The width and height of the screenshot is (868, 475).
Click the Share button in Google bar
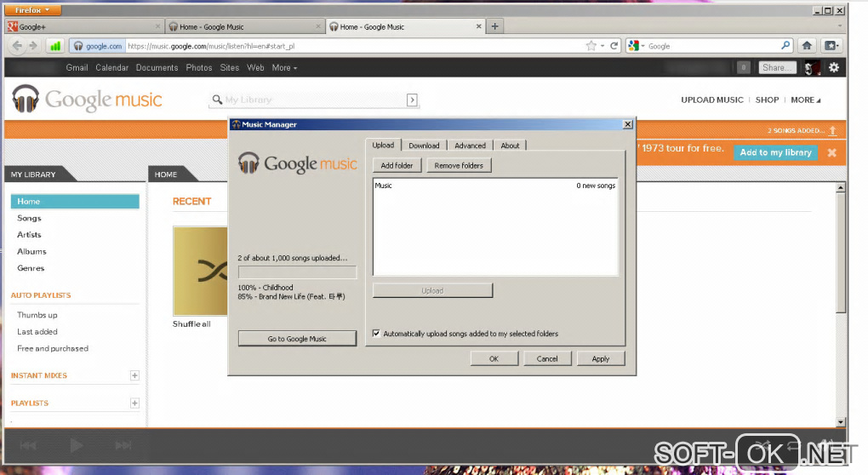pyautogui.click(x=777, y=67)
